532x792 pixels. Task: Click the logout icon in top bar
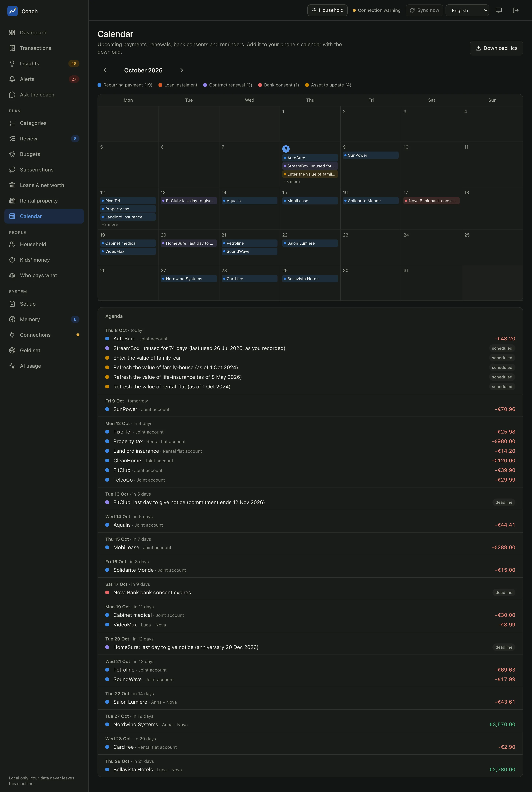tap(515, 10)
